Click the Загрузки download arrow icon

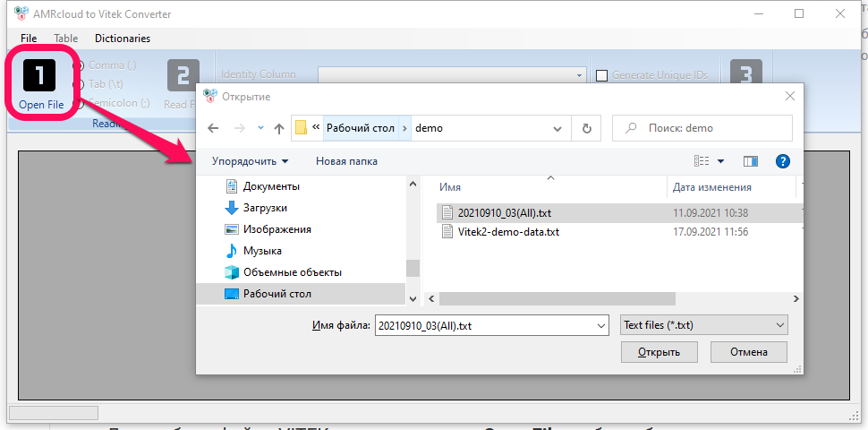(232, 208)
